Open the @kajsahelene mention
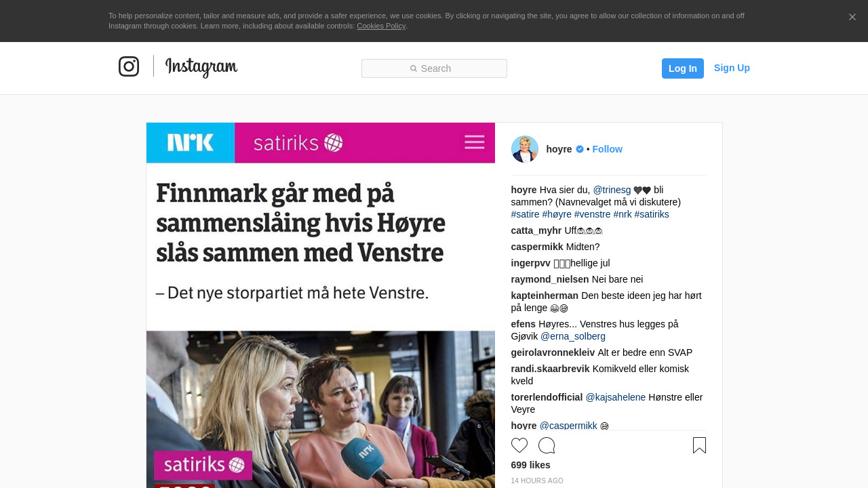 click(x=616, y=397)
